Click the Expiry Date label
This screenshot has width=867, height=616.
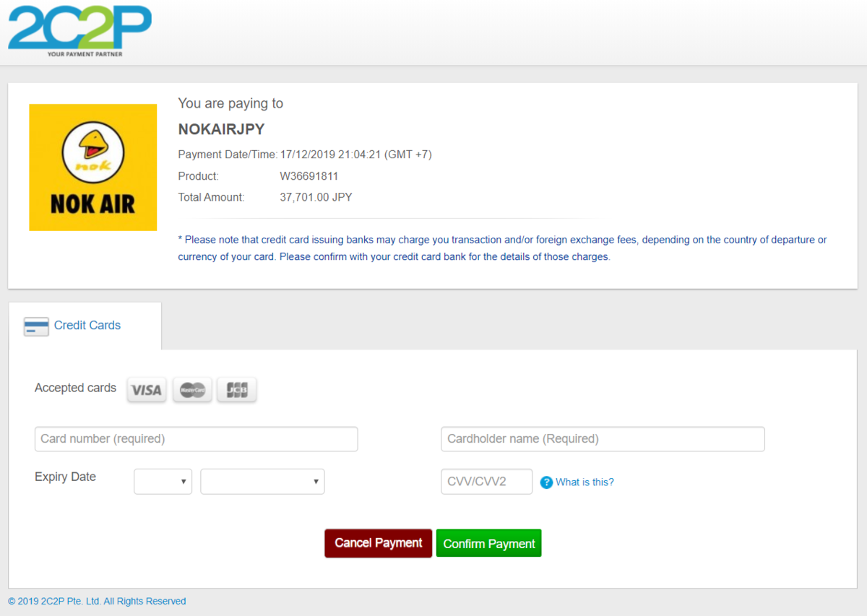[65, 477]
